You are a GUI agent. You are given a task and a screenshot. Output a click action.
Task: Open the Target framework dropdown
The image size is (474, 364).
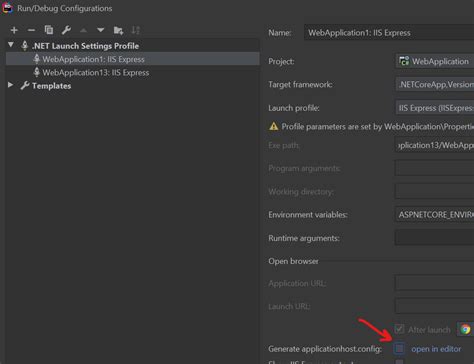tap(435, 85)
